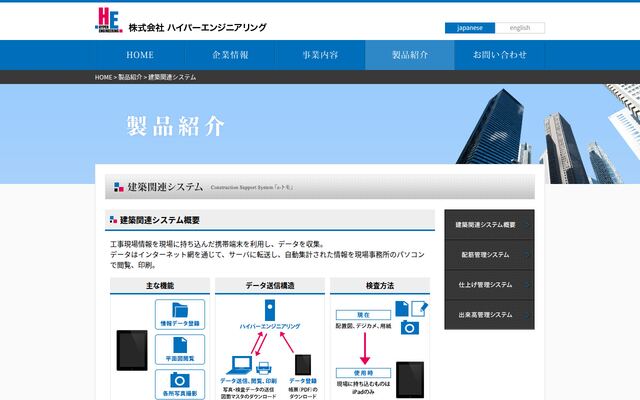Screen dimensions: 640x400
Task: Click the ハイパーエンジニアリング diagram label
Action: (x=270, y=327)
